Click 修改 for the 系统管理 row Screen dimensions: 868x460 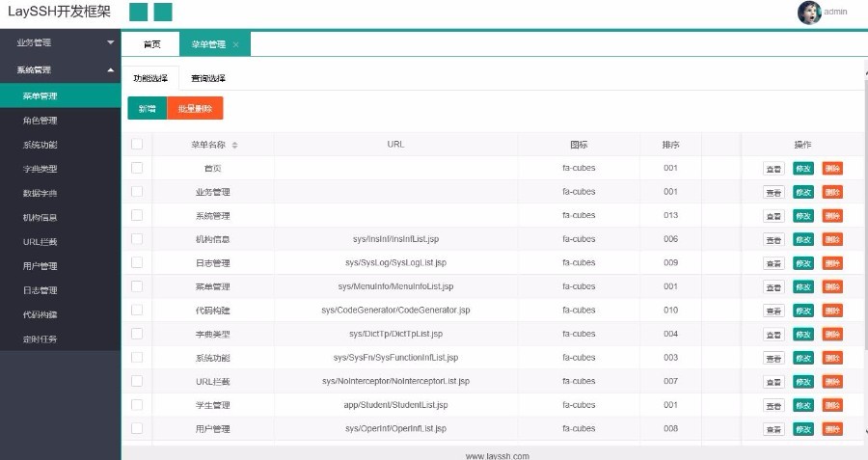(803, 216)
